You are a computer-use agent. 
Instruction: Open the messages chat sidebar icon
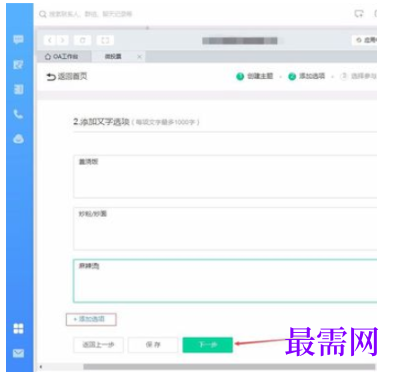pos(18,40)
